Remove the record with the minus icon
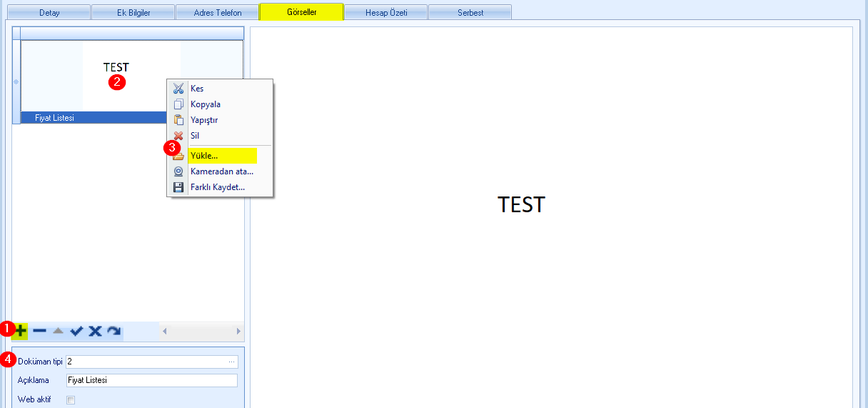Viewport: 868px width, 408px height. click(x=40, y=331)
